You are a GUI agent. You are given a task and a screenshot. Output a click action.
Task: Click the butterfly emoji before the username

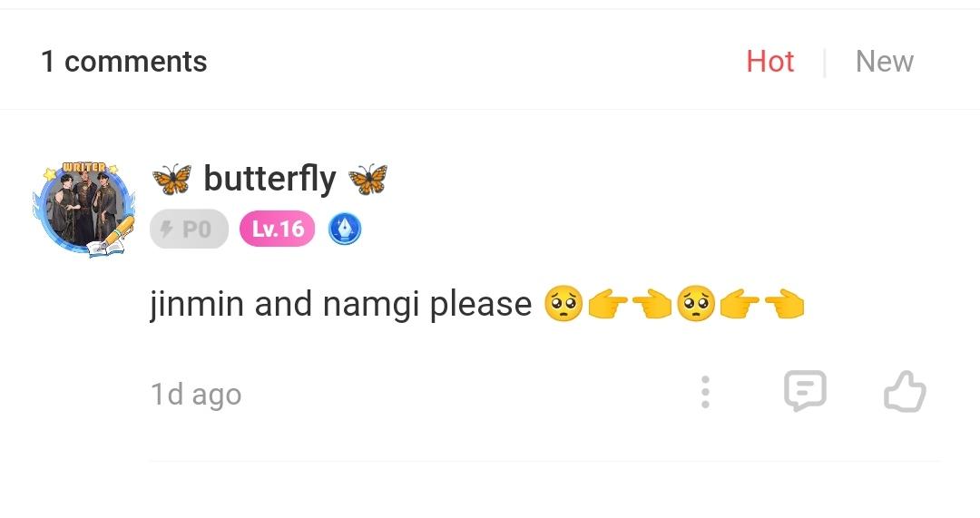coord(171,179)
